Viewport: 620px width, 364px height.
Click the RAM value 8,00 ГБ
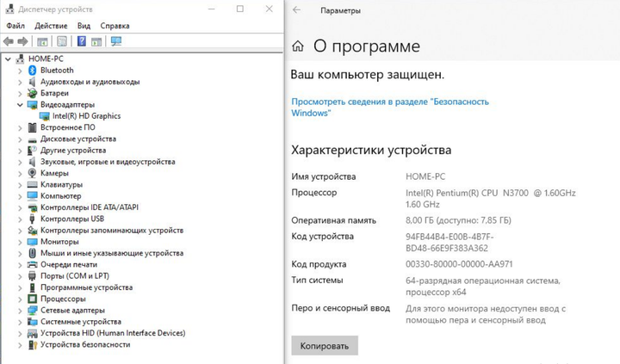[x=458, y=220]
